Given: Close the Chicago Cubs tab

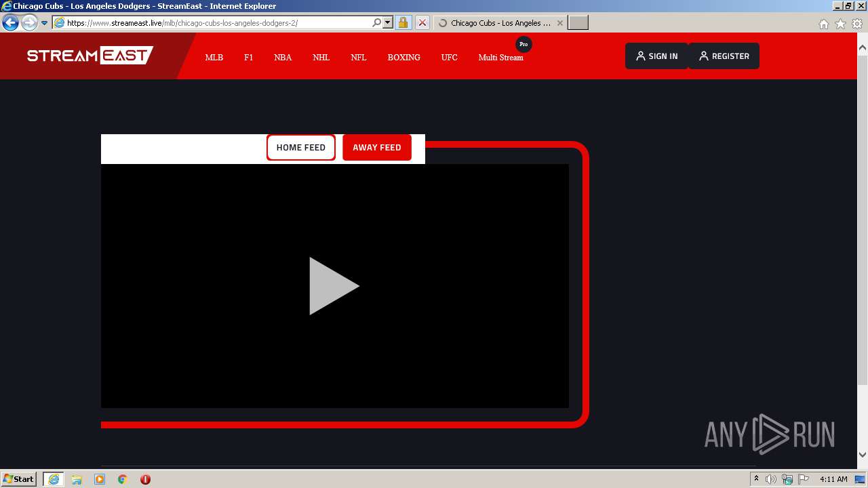Looking at the screenshot, I should coord(560,23).
